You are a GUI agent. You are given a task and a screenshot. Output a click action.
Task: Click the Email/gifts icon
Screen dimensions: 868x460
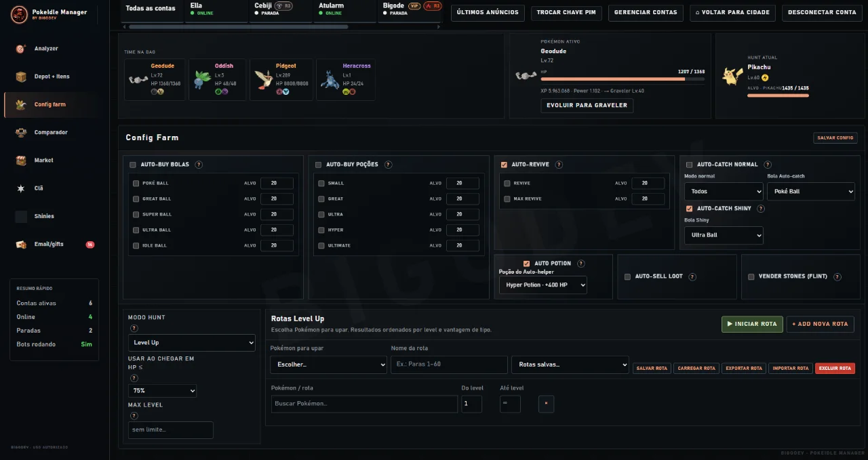tap(20, 244)
